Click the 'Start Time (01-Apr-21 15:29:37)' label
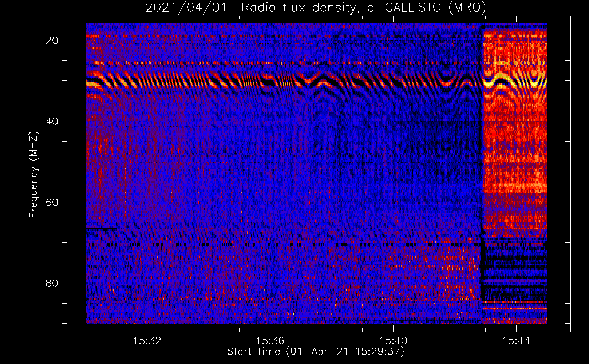 (316, 352)
